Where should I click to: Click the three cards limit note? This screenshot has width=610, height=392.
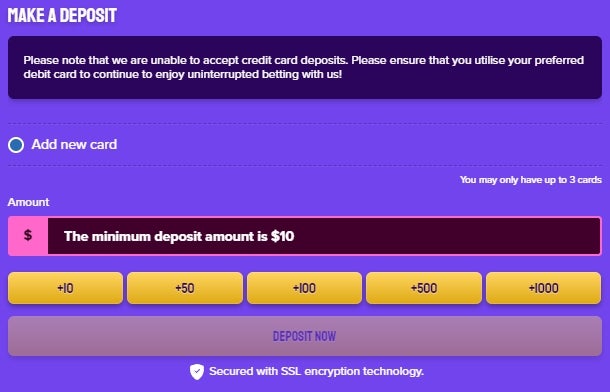(x=531, y=180)
